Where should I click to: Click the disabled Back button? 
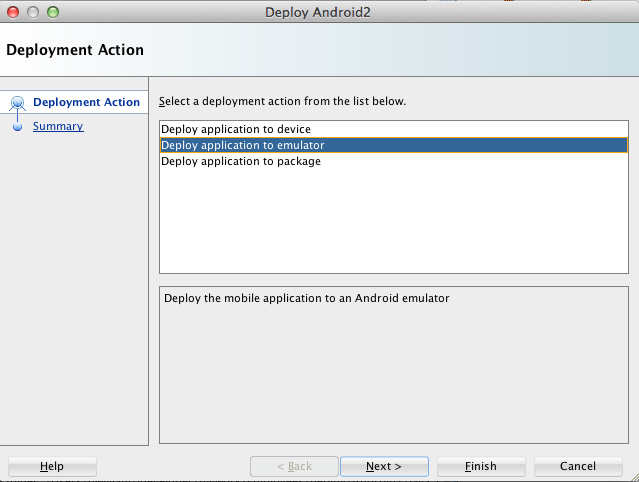tap(294, 466)
